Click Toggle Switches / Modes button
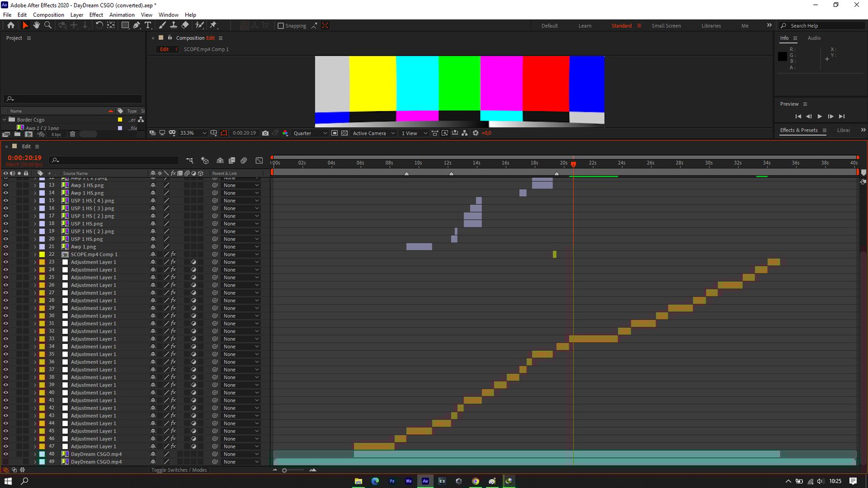This screenshot has height=488, width=868. (179, 470)
